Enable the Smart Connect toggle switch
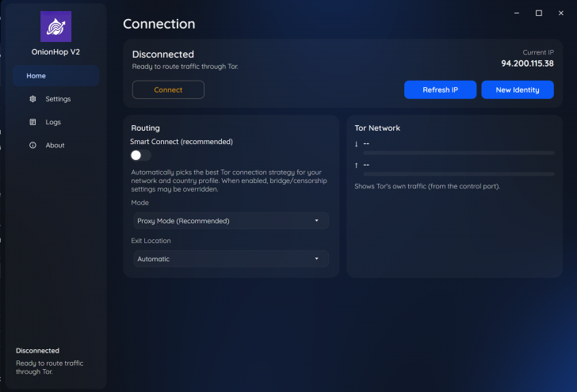 coord(140,155)
